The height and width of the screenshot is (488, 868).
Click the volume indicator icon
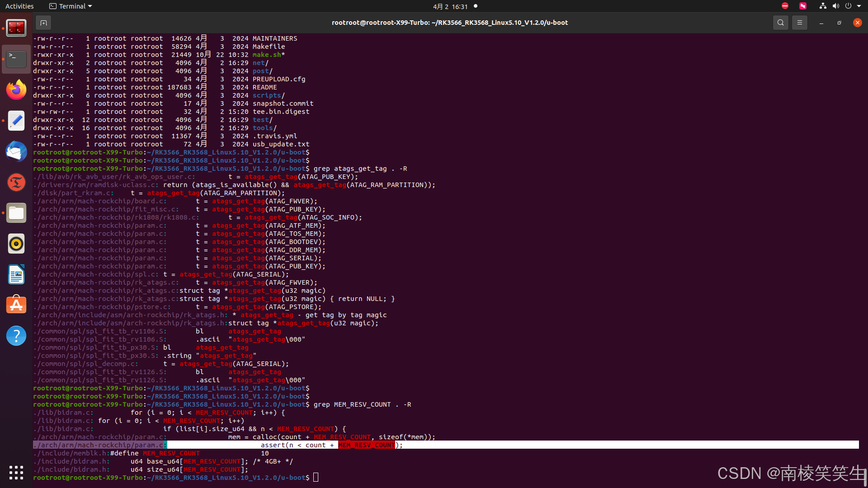pos(835,6)
